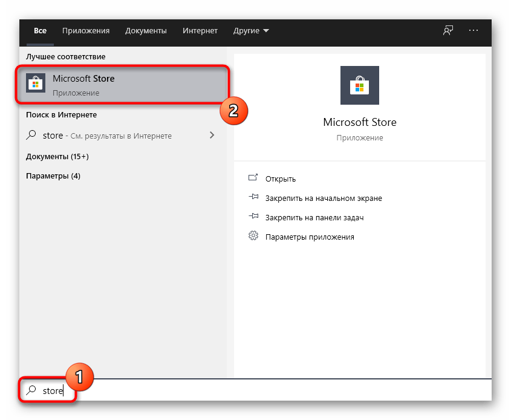The image size is (511, 420).
Task: Expand the 'Документы (15+)' results group
Action: pyautogui.click(x=57, y=156)
